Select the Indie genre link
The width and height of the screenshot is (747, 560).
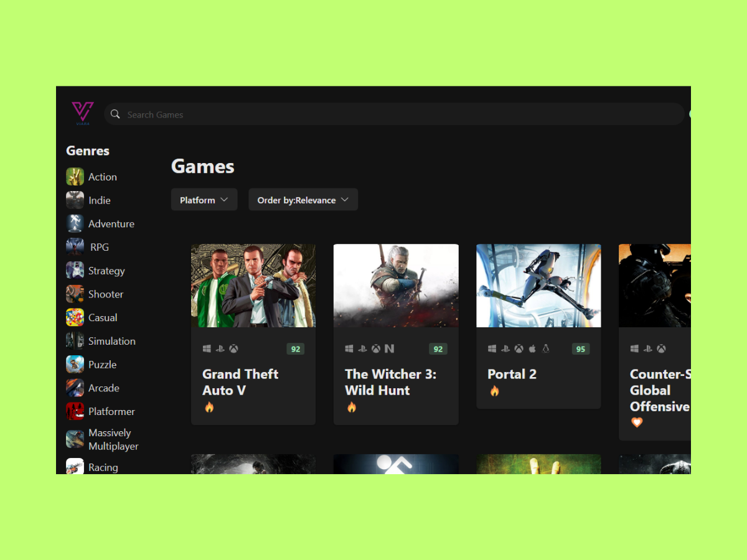(x=100, y=200)
